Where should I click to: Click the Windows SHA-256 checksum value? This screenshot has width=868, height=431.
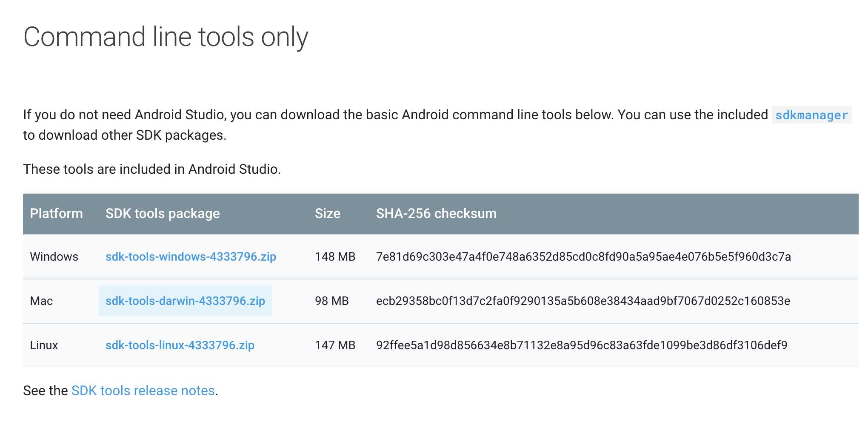tap(583, 256)
